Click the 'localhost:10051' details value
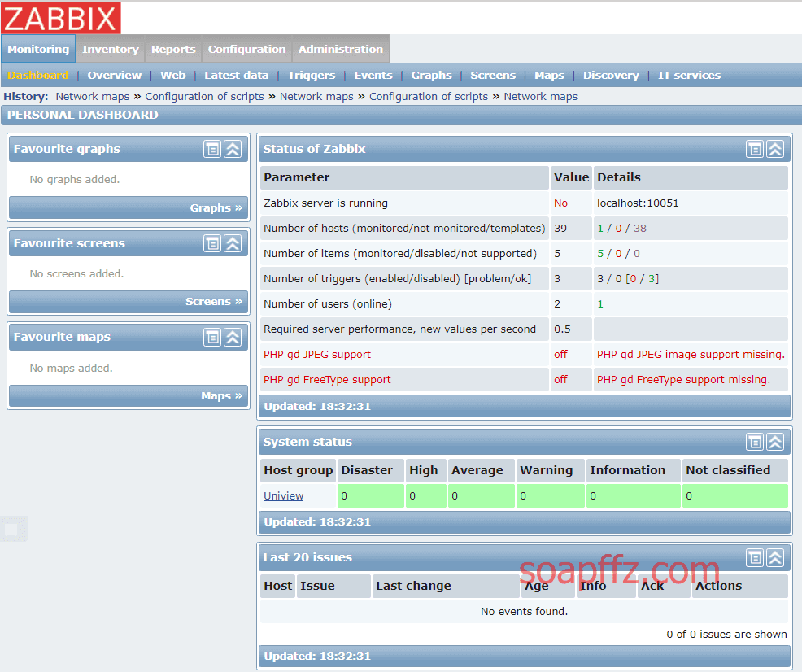The width and height of the screenshot is (802, 672). (638, 203)
